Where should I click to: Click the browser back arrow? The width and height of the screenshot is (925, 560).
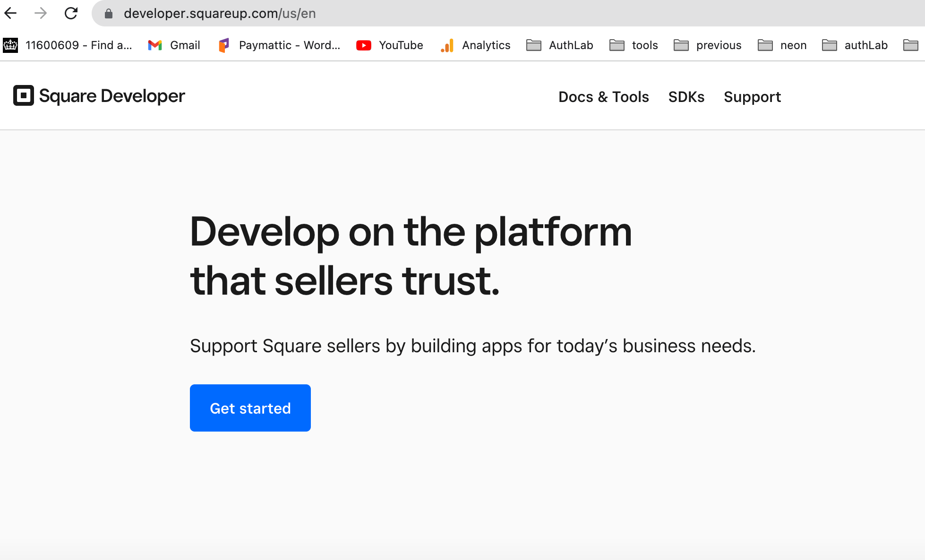click(x=10, y=13)
